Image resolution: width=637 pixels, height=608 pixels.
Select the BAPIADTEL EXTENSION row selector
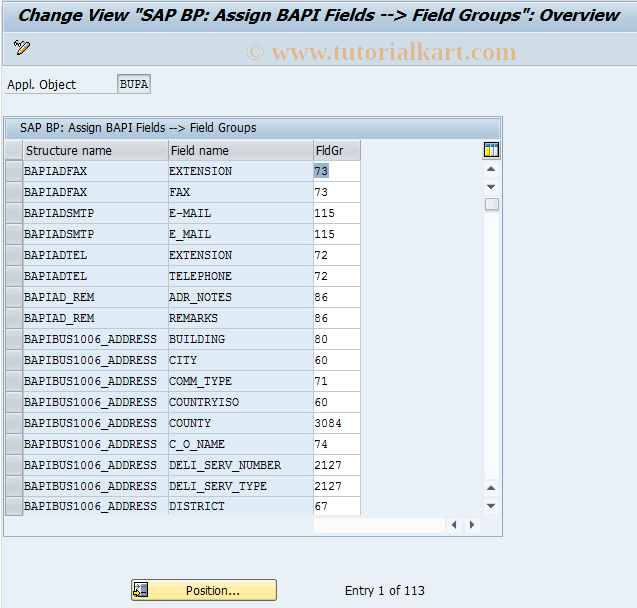[x=14, y=255]
